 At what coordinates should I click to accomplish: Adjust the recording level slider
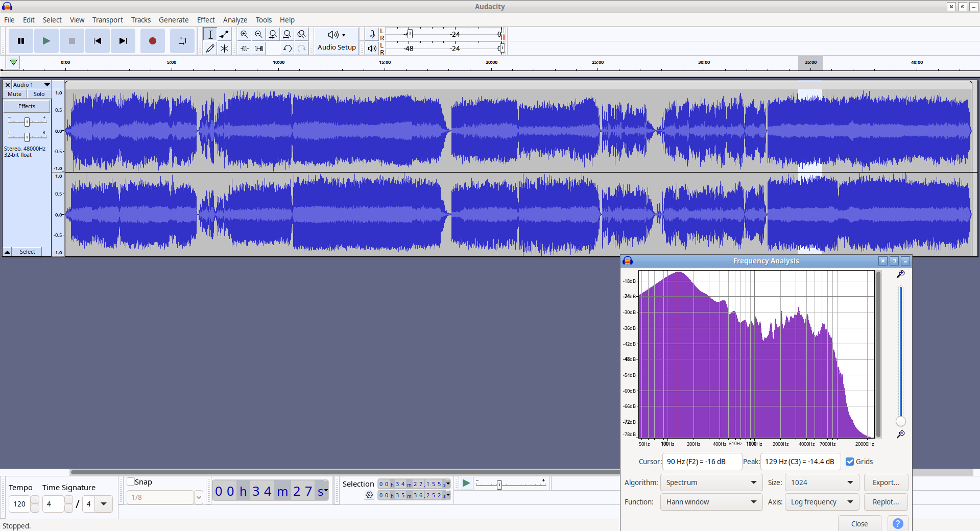[x=410, y=34]
